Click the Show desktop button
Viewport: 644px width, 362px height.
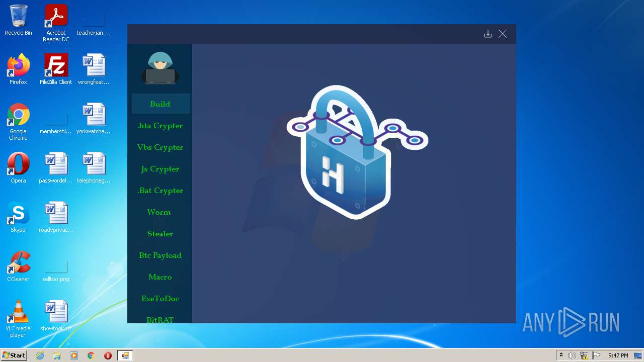(639, 355)
